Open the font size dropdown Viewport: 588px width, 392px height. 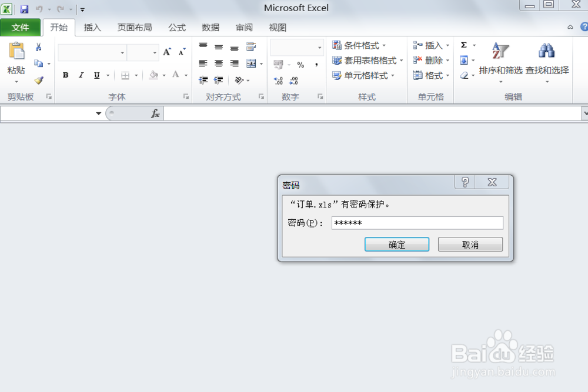pos(155,53)
